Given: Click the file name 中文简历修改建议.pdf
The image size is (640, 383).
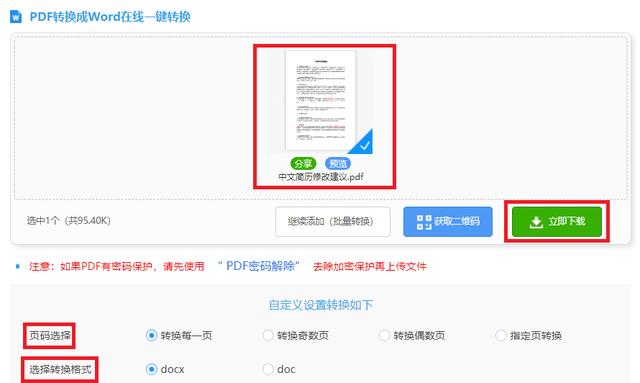Looking at the screenshot, I should point(321,177).
